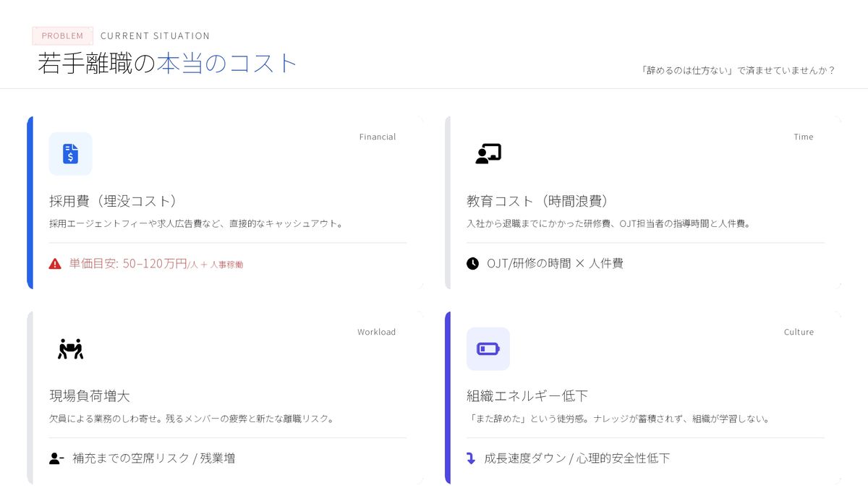Click the 現場負荷増大 card heading

tap(90, 396)
